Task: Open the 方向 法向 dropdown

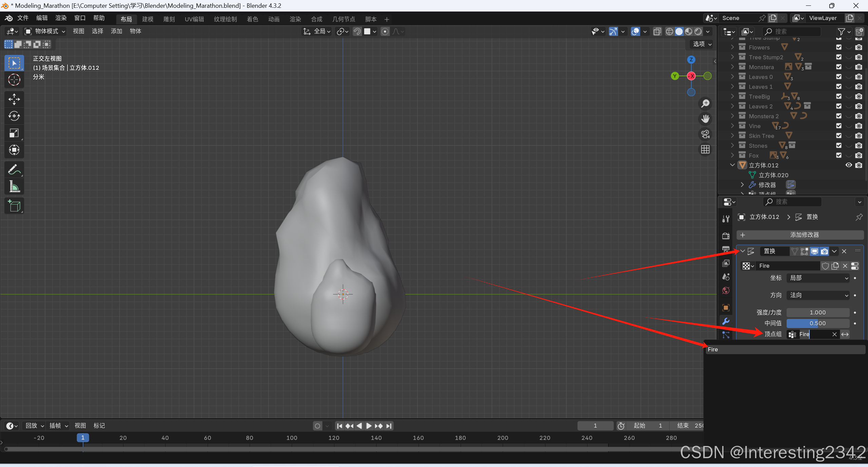Action: [x=818, y=295]
